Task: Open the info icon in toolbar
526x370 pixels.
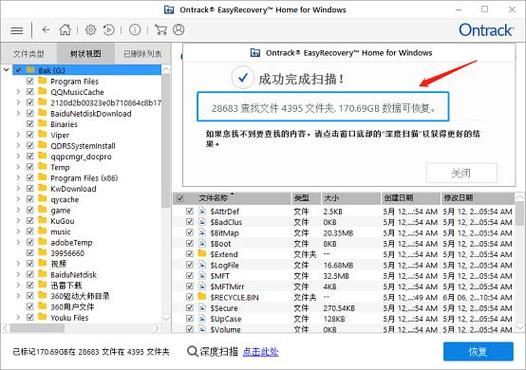Action: pos(135,30)
